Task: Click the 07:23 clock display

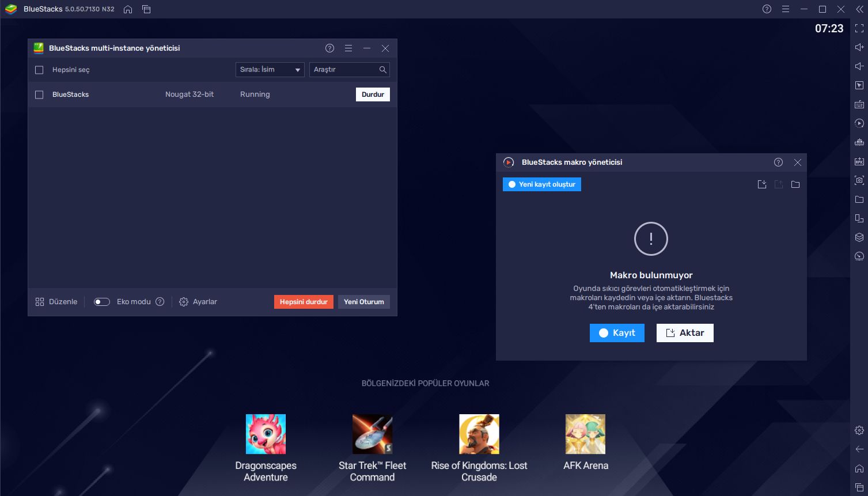Action: point(829,29)
